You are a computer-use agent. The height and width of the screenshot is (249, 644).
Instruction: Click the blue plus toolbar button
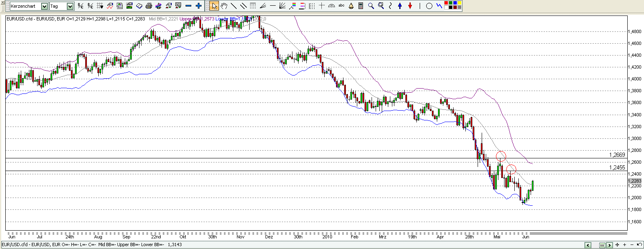tap(199, 6)
